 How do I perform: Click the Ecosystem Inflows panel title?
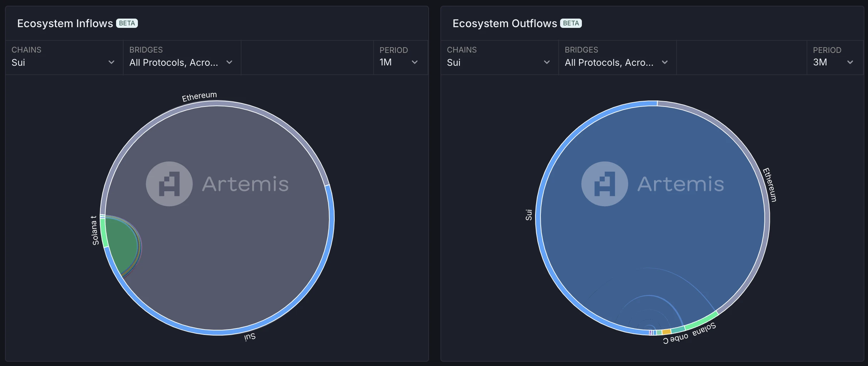tap(65, 23)
